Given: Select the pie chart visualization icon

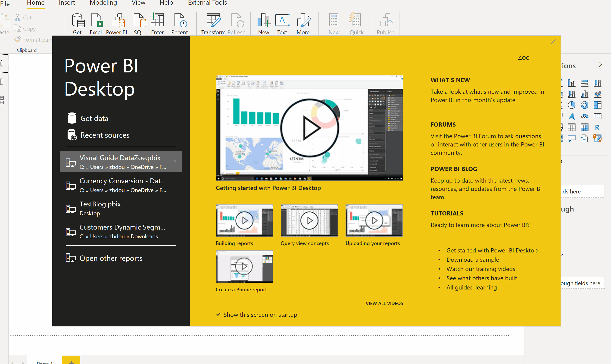Looking at the screenshot, I should pos(571,105).
